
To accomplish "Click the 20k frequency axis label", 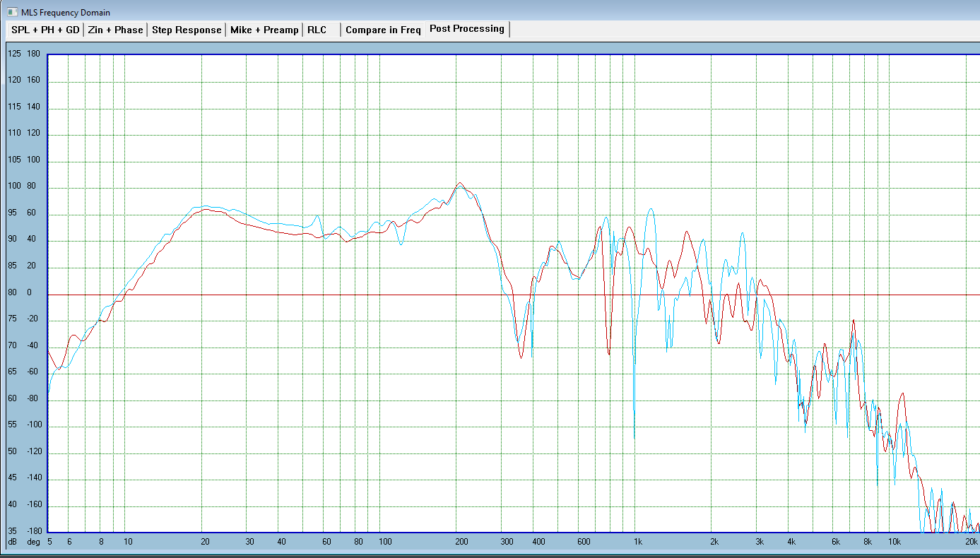I will click(x=972, y=542).
